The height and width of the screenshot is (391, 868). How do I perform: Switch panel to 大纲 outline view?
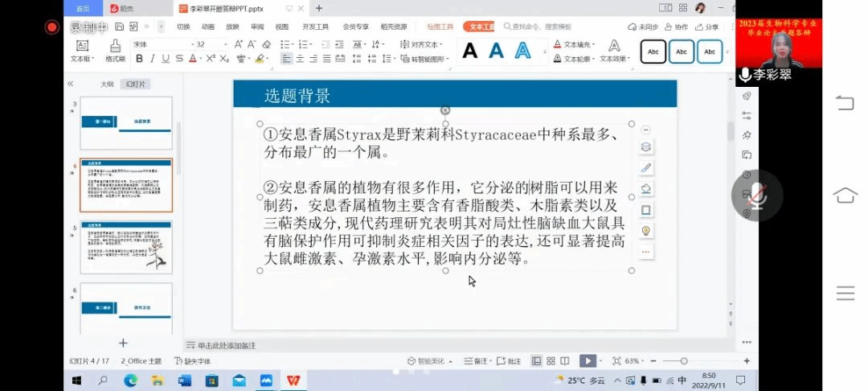(x=107, y=84)
